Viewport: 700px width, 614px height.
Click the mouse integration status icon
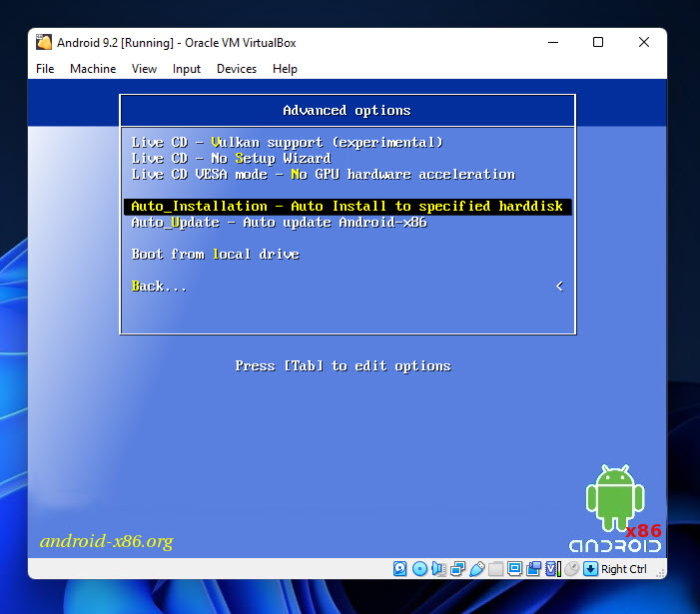point(571,569)
